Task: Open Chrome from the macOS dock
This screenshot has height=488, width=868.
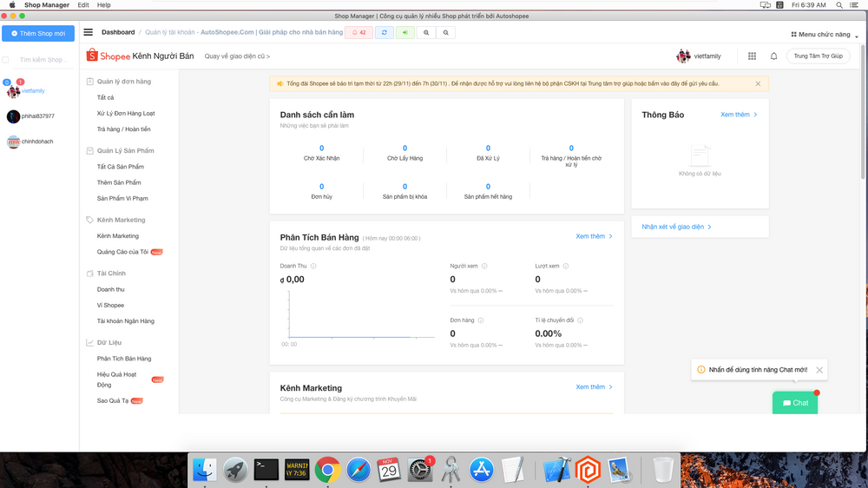Action: 327,470
